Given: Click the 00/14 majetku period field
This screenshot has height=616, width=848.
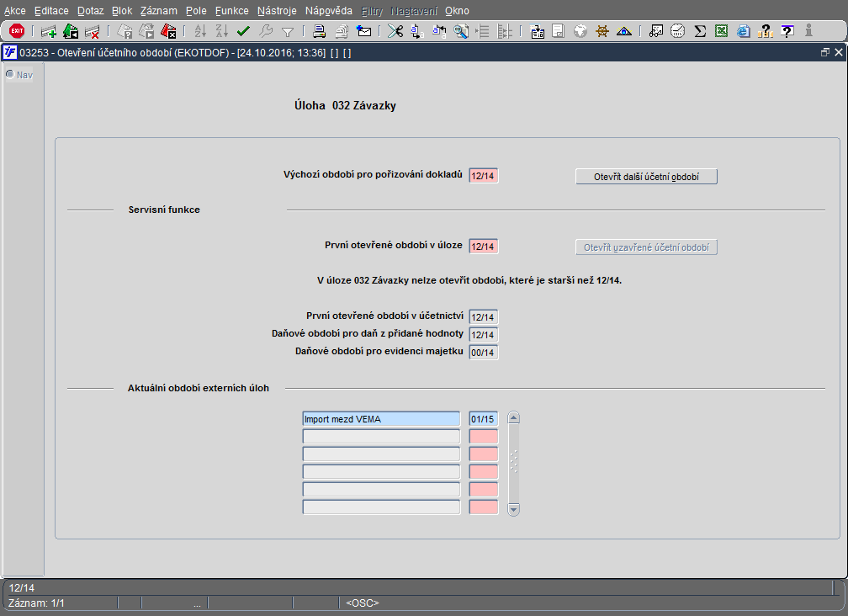Looking at the screenshot, I should (x=484, y=353).
